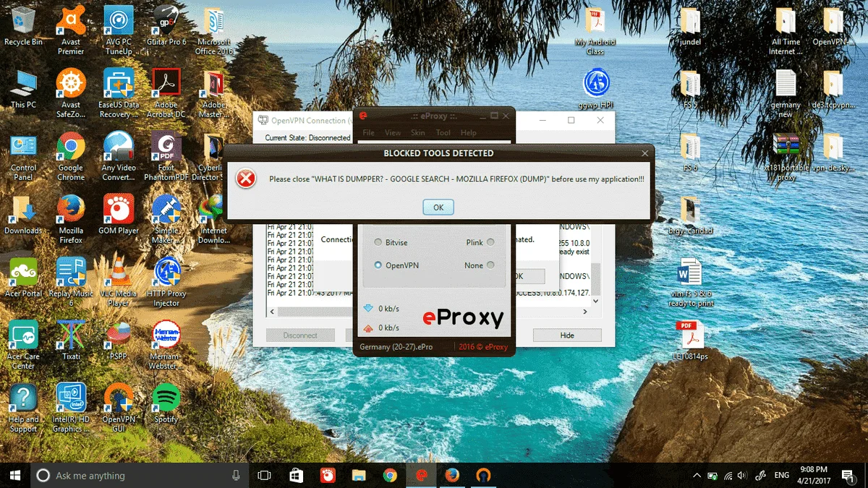This screenshot has width=868, height=488.
Task: Expand hidden system tray icons arrow
Action: click(x=697, y=475)
